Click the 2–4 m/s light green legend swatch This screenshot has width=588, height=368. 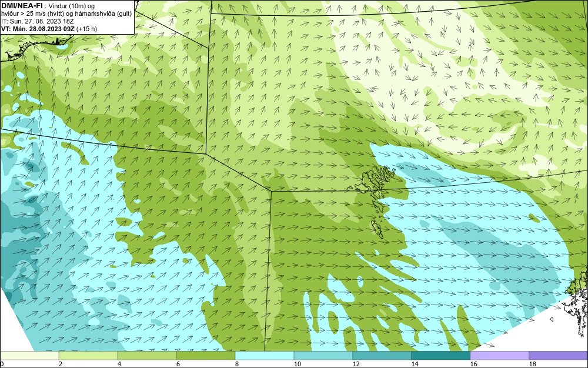(x=88, y=356)
